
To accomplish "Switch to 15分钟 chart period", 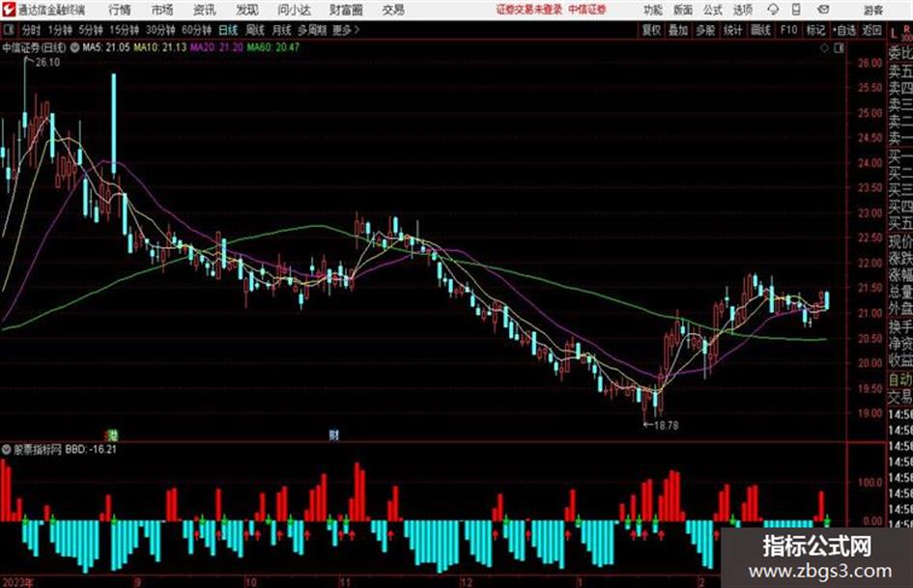I will pyautogui.click(x=125, y=30).
